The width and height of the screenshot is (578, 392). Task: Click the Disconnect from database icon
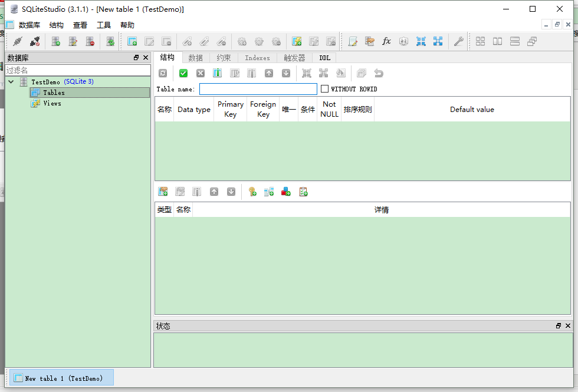click(35, 41)
